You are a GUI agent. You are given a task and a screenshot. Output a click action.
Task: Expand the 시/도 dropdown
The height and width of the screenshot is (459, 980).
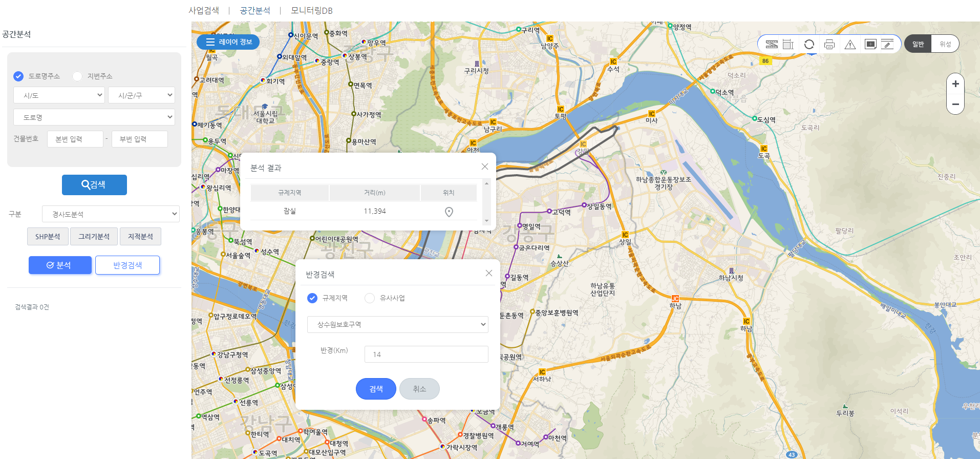[59, 95]
